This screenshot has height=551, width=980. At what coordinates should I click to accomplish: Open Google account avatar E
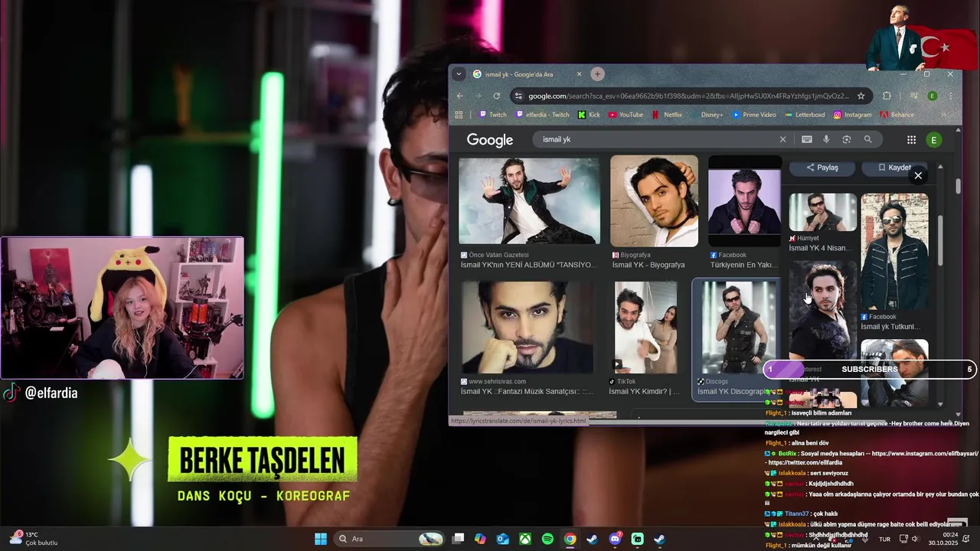[933, 140]
